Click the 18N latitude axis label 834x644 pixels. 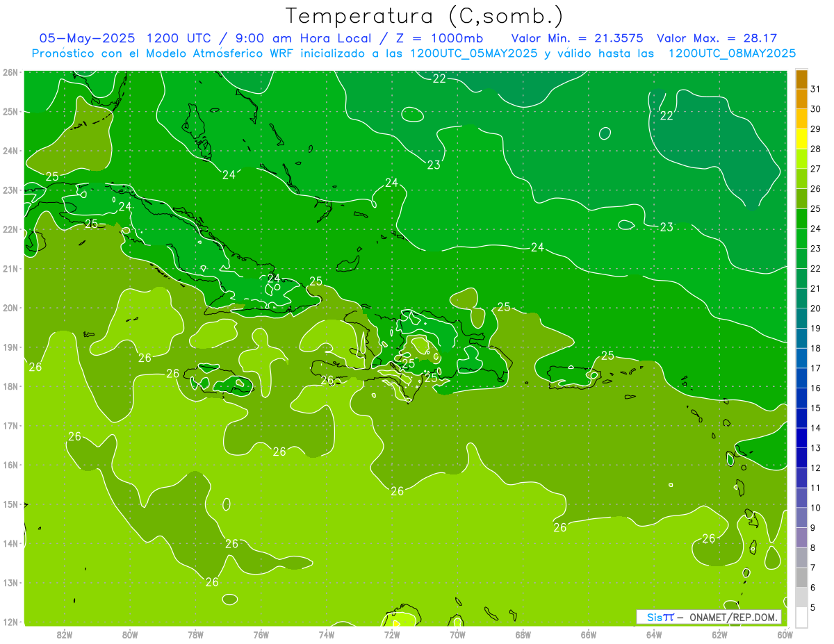coord(10,386)
